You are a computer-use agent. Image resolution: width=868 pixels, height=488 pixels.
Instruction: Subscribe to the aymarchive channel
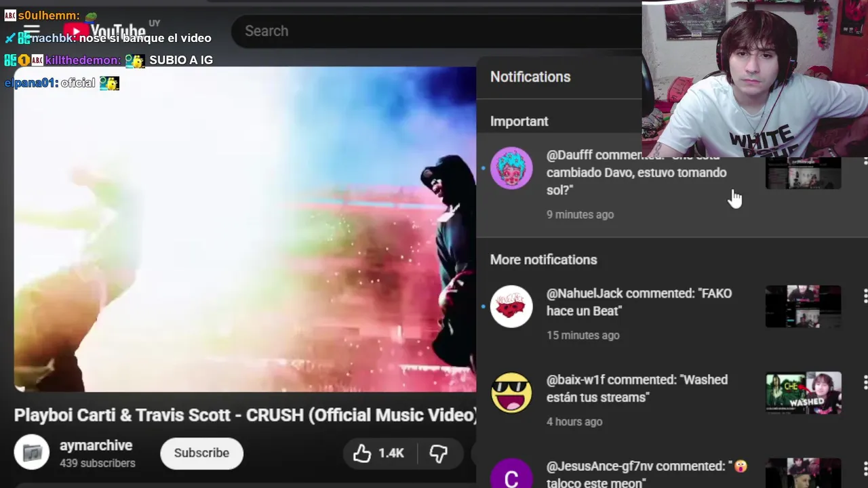coord(201,453)
